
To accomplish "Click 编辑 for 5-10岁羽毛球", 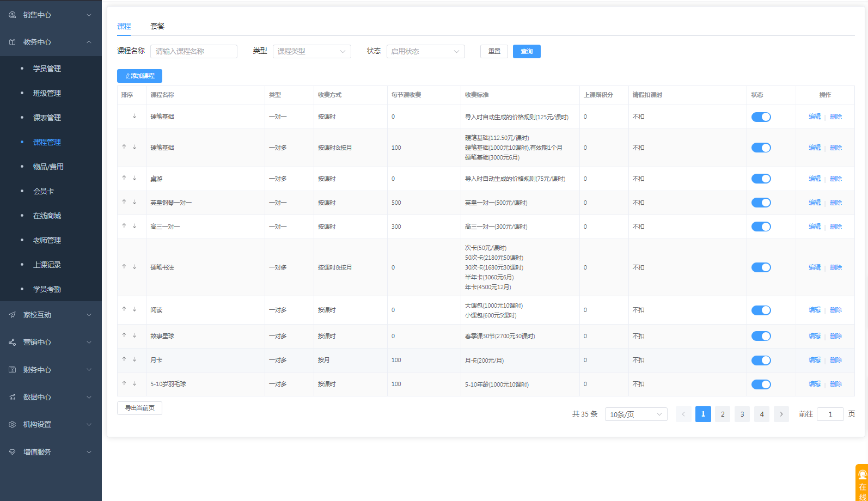I will [x=815, y=384].
